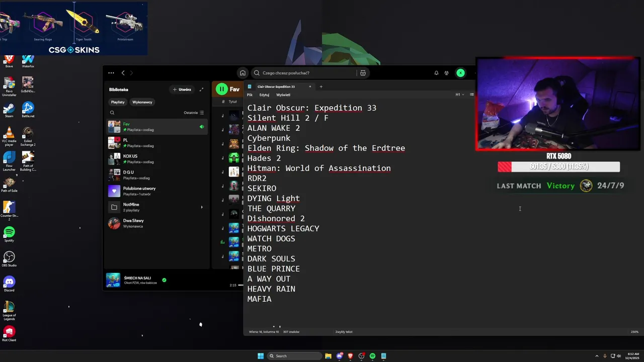Open Discord desktop shortcut
Screen dimensions: 644x362
9,284
